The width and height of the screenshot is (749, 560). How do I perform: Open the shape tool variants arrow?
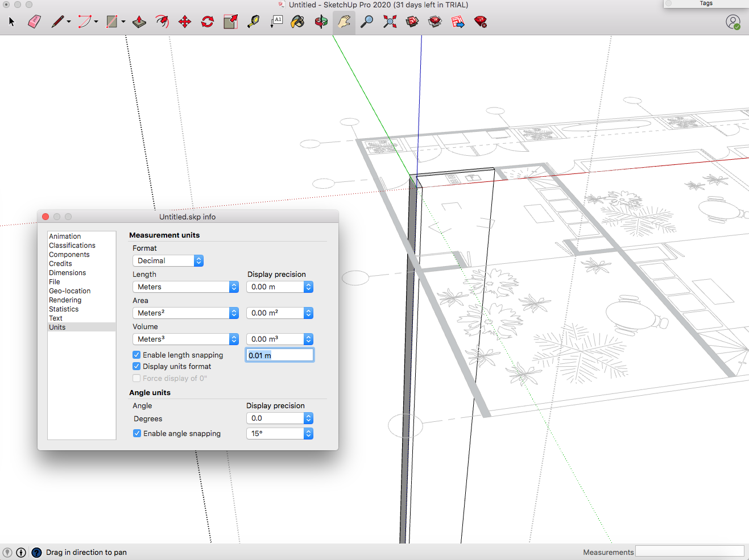click(x=123, y=22)
